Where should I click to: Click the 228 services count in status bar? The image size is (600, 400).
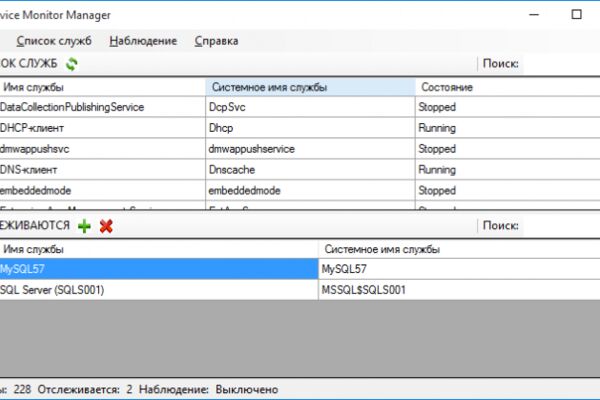22,389
